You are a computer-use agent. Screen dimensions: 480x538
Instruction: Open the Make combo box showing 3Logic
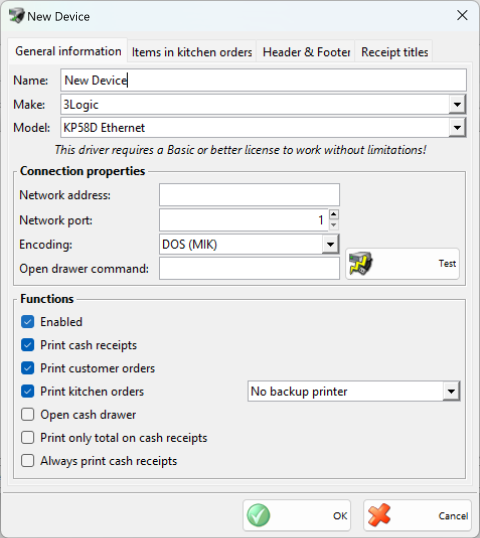click(x=263, y=104)
